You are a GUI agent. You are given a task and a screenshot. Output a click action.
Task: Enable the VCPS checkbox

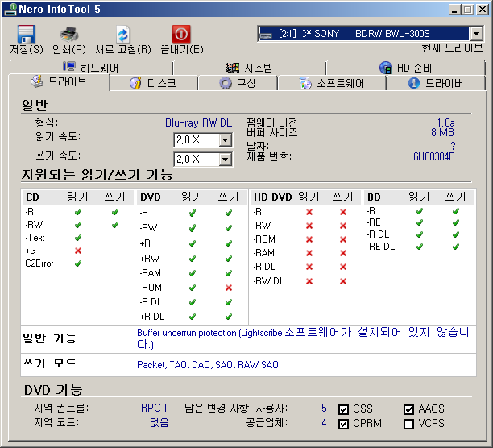408,424
